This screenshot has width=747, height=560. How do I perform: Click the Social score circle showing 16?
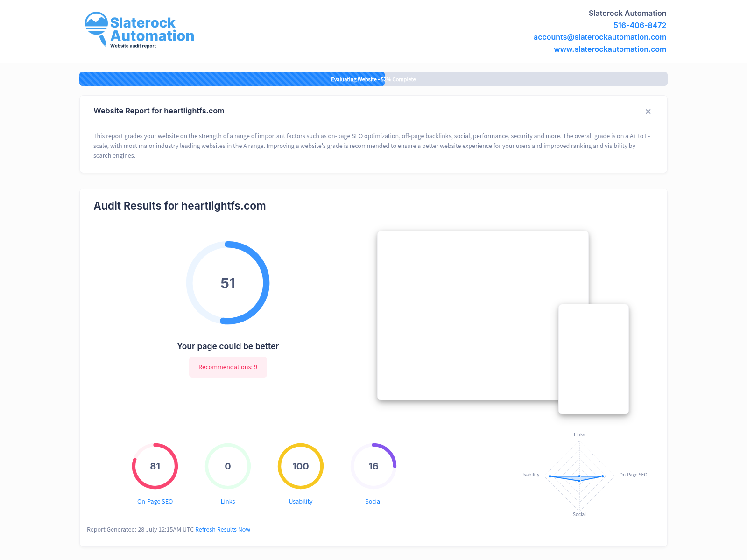(x=373, y=466)
